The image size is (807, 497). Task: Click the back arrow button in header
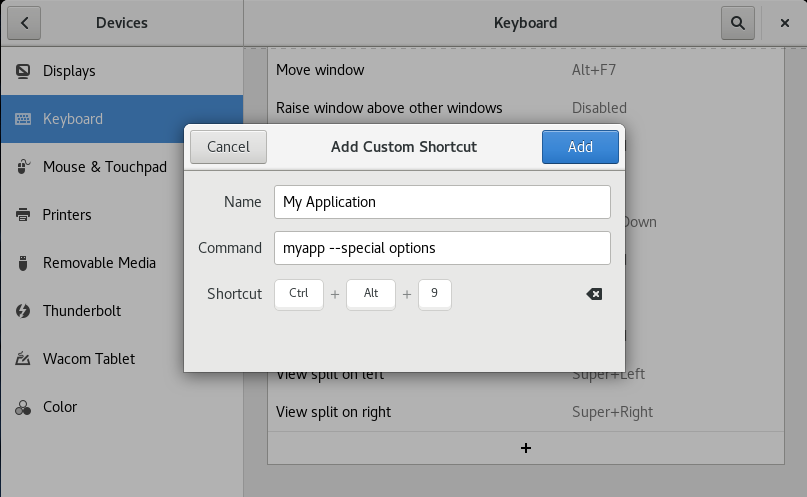pos(24,22)
